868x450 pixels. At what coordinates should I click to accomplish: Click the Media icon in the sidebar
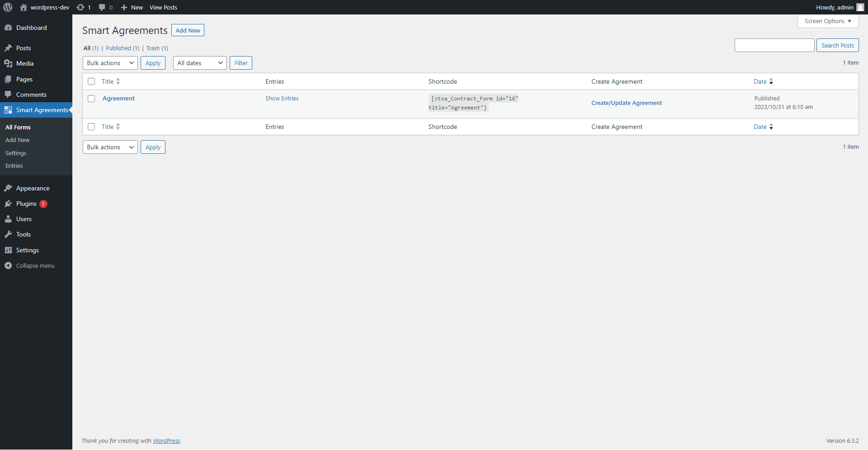tap(8, 63)
